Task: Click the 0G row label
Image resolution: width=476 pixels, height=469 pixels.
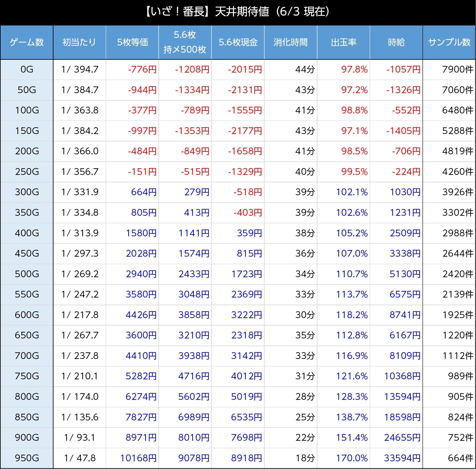Action: click(27, 70)
